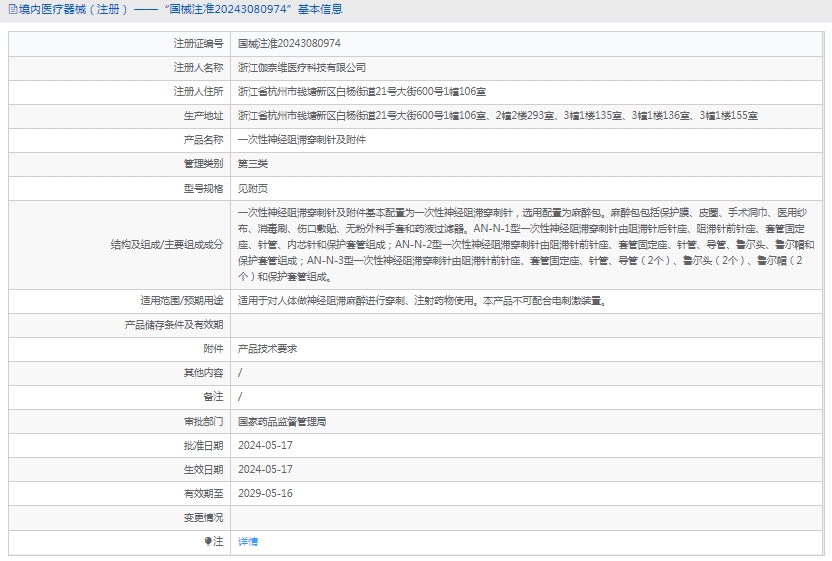Click the 产品储存条件及有效期 row label
832x561 pixels.
click(174, 325)
